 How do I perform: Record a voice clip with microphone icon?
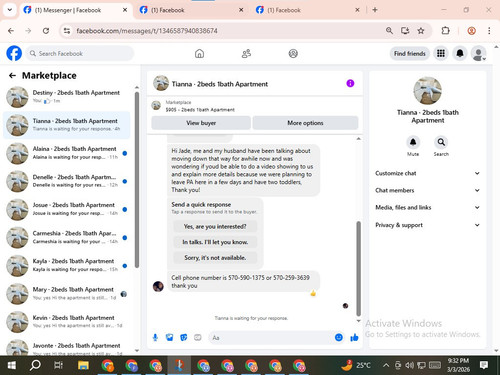point(155,338)
